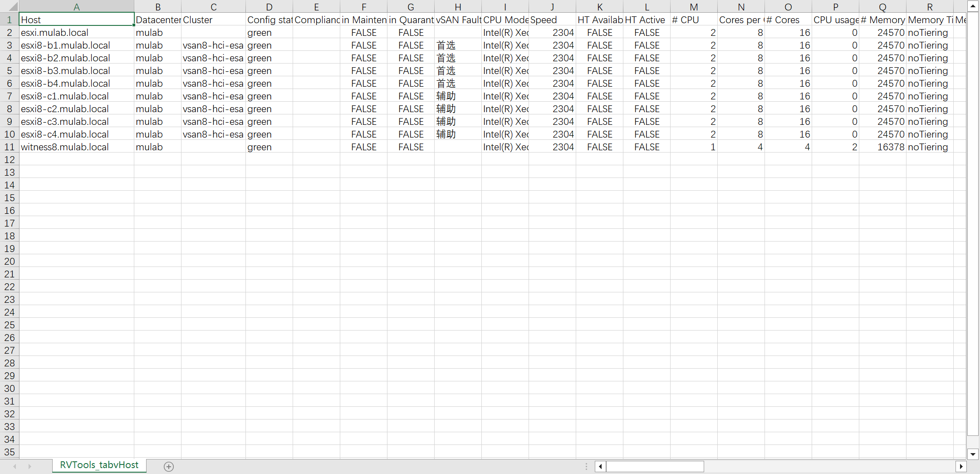Screen dimensions: 980x474
Task: Select column Q header
Action: click(x=882, y=7)
